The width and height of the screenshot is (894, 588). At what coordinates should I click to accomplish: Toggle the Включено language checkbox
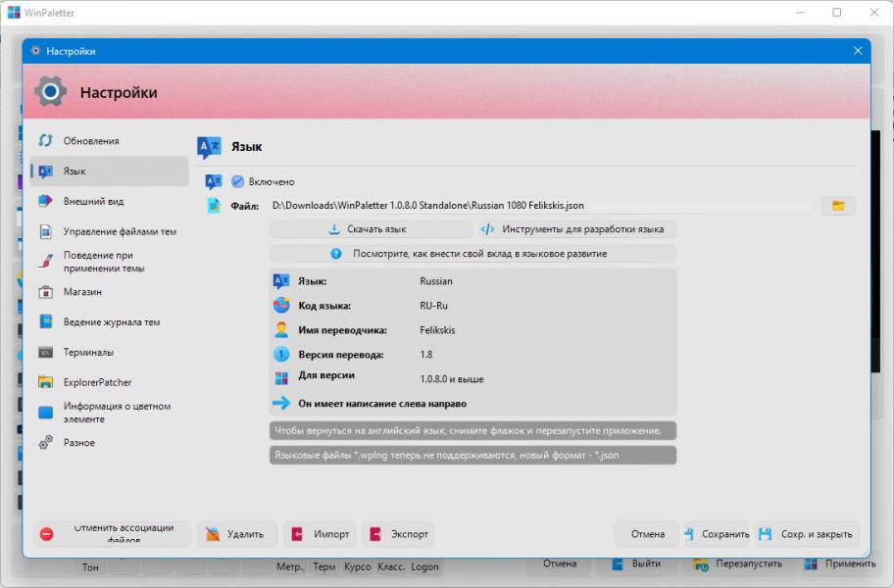[238, 181]
